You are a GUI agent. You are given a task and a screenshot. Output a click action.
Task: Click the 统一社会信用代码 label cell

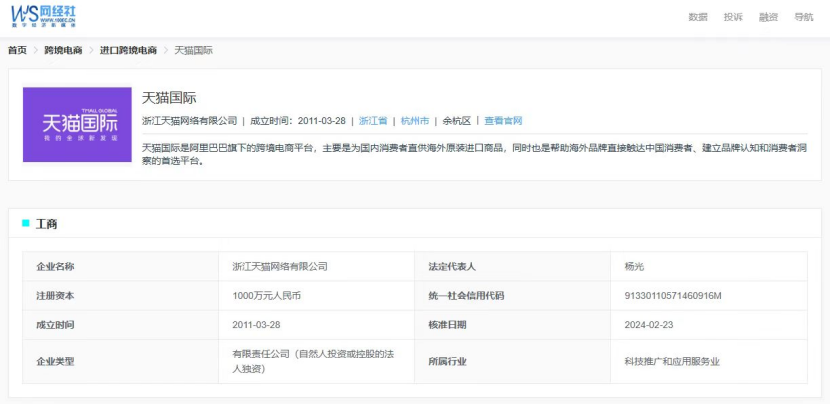pyautogui.click(x=512, y=296)
